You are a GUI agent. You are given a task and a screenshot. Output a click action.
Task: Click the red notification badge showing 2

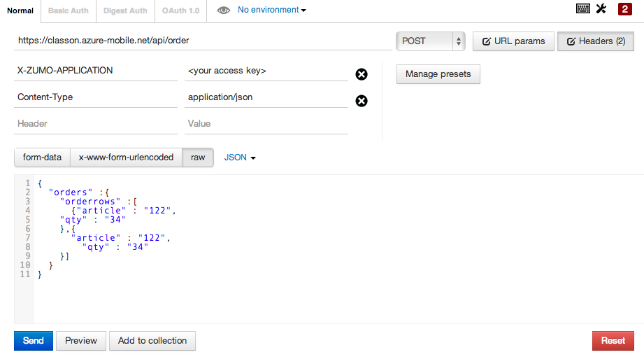pyautogui.click(x=624, y=9)
